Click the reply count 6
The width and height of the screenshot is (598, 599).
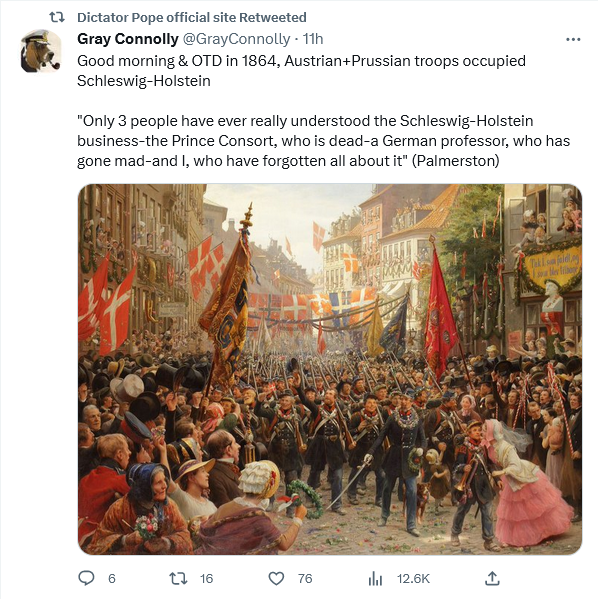tap(112, 578)
